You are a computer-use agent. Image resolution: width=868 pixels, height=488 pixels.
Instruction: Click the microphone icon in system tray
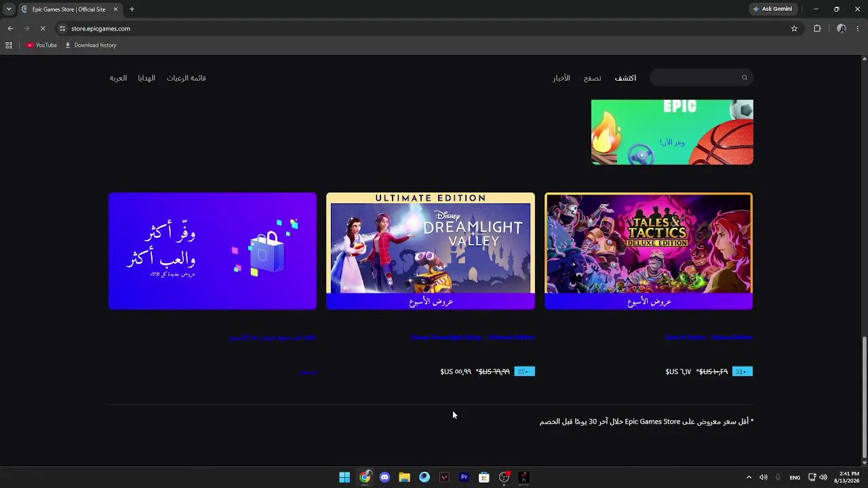pos(778,477)
